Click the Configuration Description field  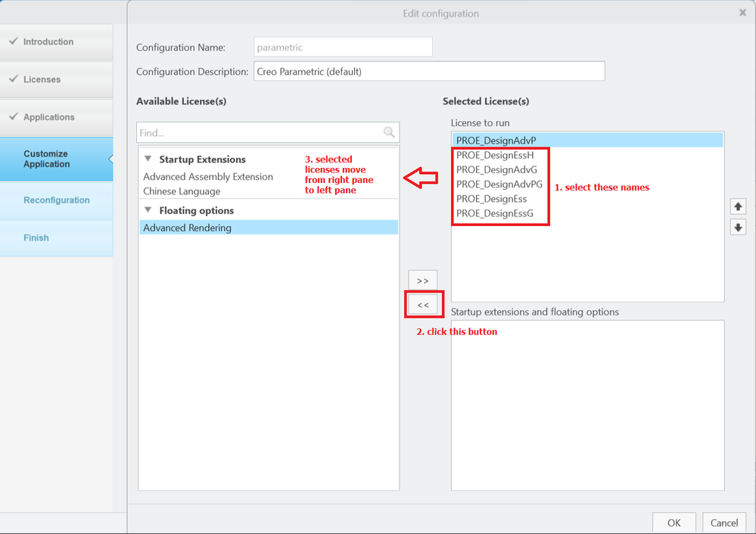(x=429, y=71)
